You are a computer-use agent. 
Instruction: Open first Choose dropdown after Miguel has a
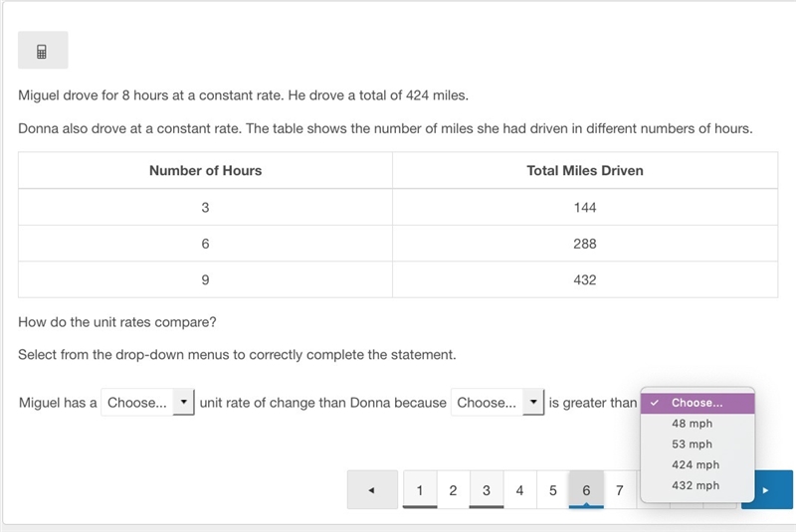pos(147,403)
